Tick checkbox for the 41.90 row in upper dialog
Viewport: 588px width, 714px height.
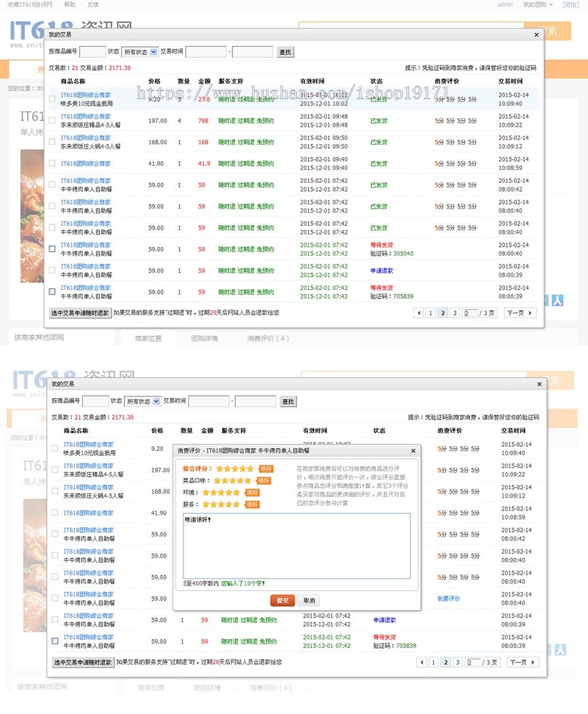pos(52,163)
